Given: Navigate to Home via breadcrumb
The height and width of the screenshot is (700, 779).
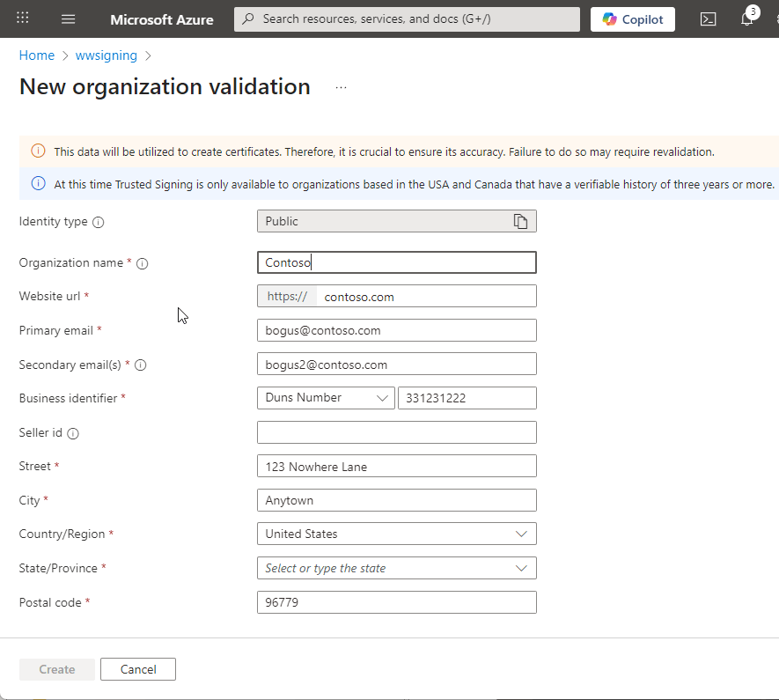Looking at the screenshot, I should pos(36,55).
